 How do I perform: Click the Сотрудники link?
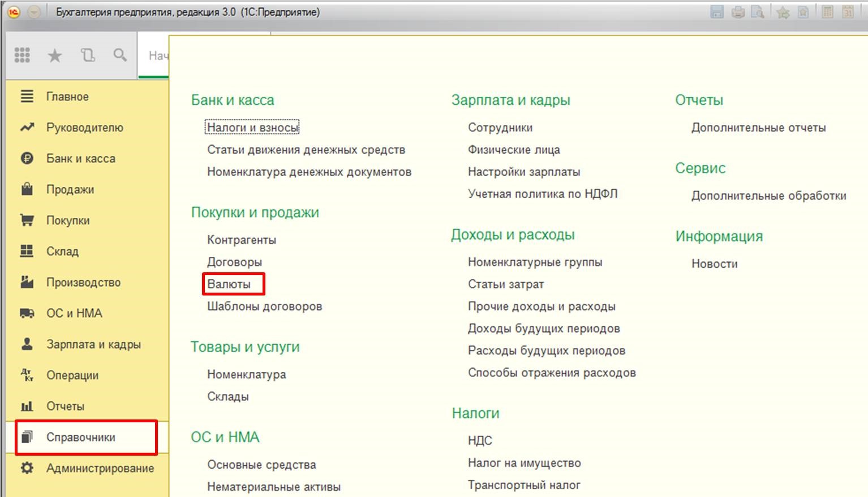[x=500, y=127]
